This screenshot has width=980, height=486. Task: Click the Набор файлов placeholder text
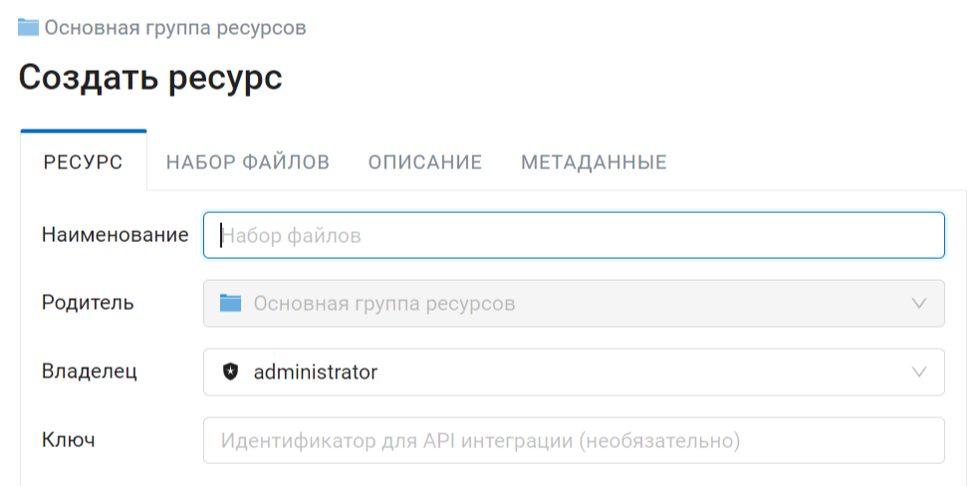point(291,236)
